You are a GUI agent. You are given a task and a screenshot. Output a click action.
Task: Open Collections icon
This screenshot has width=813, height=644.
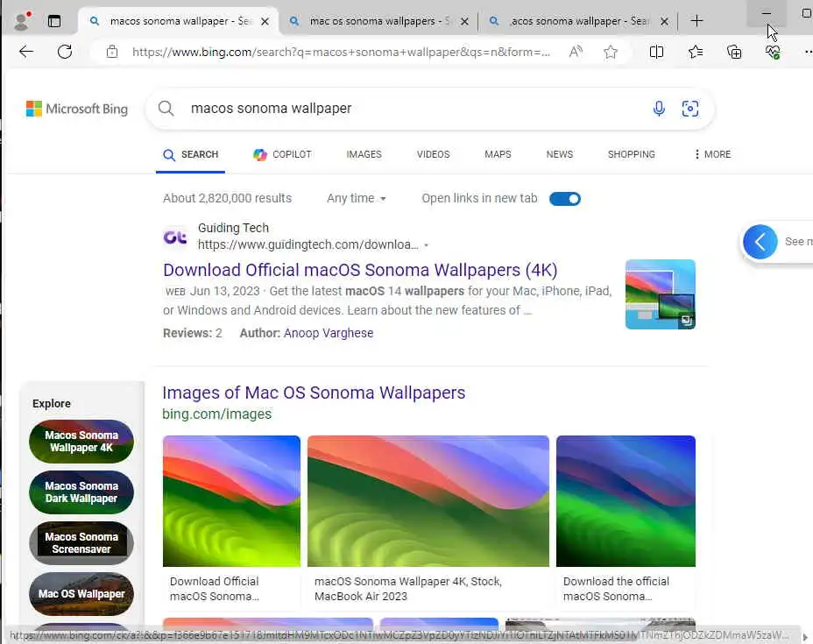click(x=734, y=52)
